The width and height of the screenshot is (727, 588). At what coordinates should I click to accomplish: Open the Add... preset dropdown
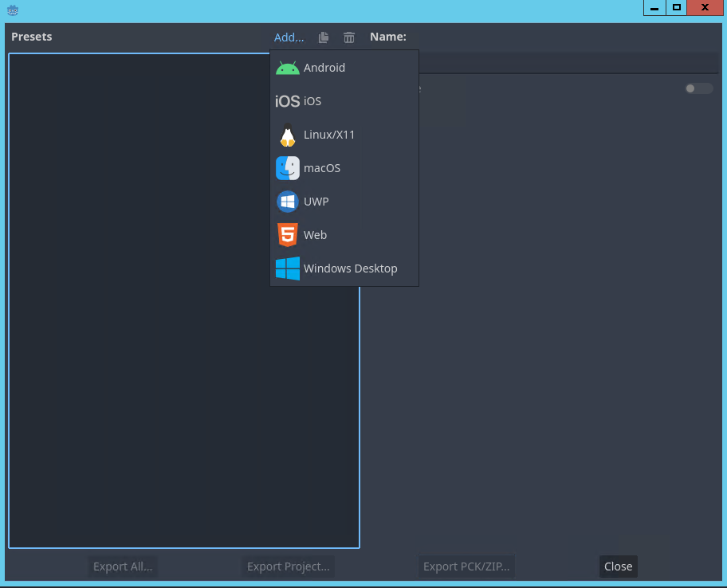[289, 37]
